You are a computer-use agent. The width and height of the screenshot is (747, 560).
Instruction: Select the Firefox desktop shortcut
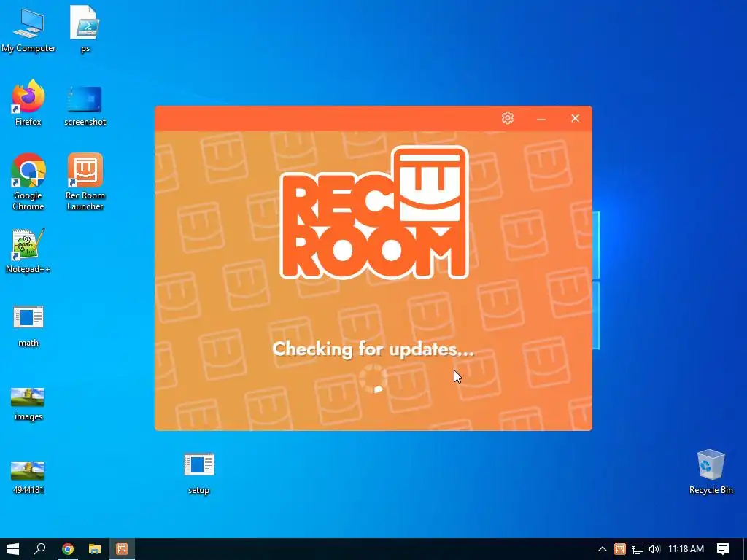pyautogui.click(x=28, y=103)
